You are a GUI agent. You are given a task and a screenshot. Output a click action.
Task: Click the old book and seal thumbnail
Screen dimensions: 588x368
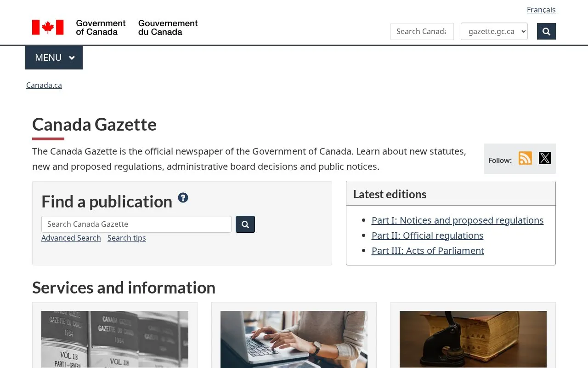point(473,339)
